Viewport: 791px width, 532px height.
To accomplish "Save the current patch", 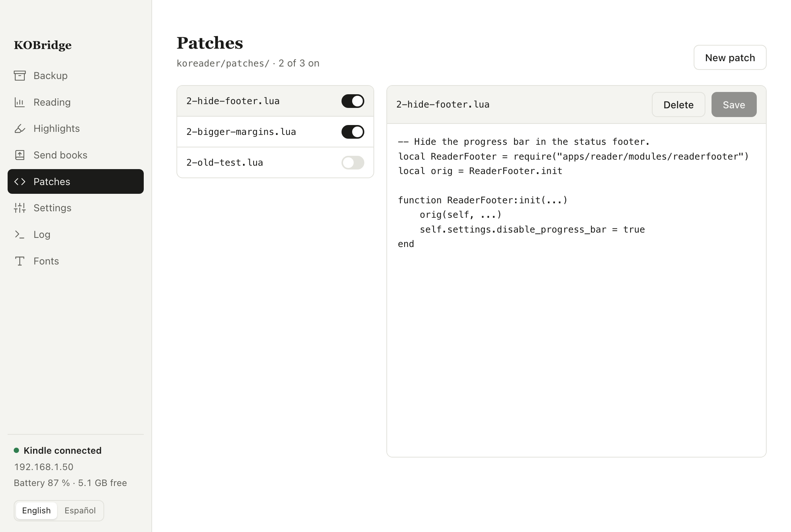I will pyautogui.click(x=734, y=104).
